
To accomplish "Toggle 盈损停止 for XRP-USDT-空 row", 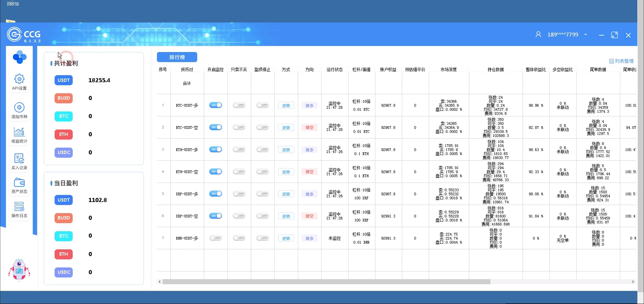I will (x=262, y=216).
